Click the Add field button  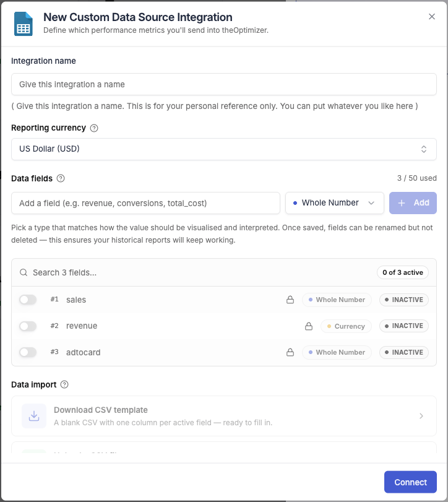(x=413, y=203)
